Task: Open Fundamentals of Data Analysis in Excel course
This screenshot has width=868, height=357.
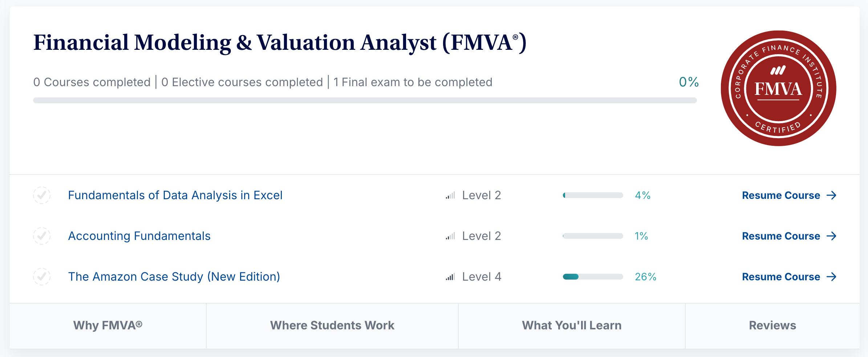Action: 175,196
